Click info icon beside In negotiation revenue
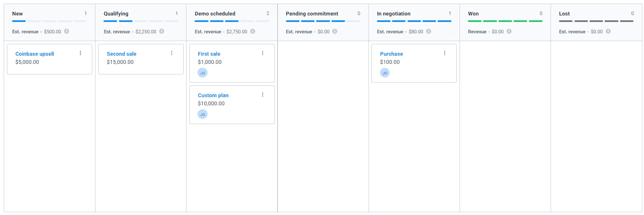 (429, 31)
